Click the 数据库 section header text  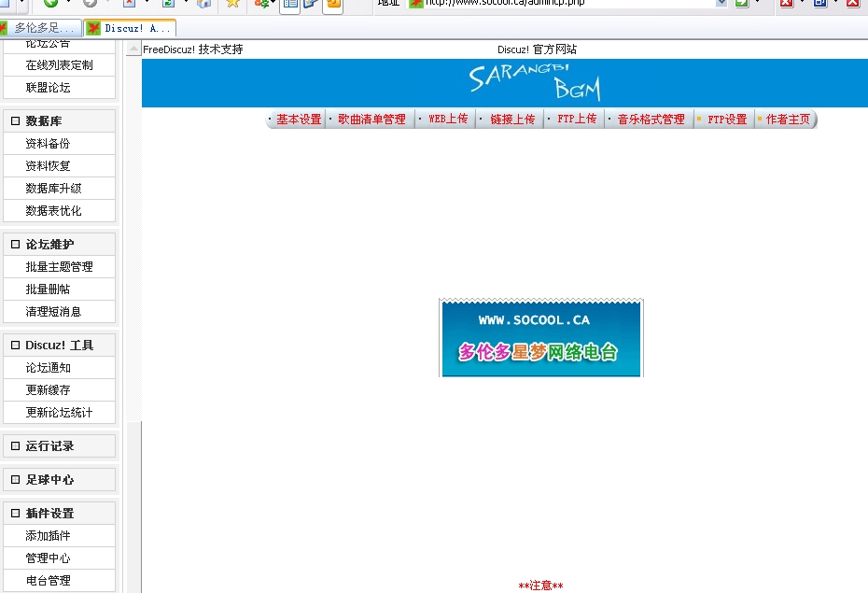point(44,120)
